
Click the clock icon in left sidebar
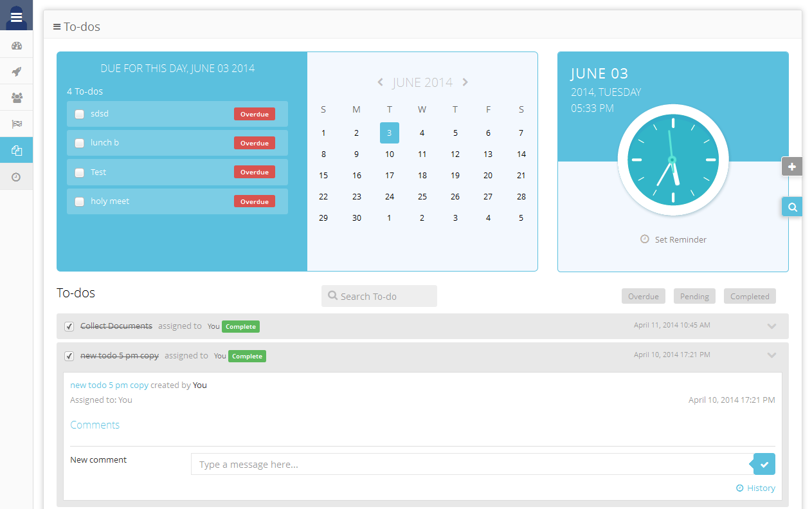pos(17,177)
